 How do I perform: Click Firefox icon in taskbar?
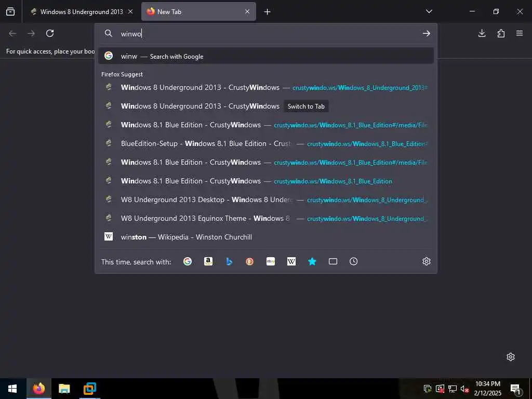39,389
